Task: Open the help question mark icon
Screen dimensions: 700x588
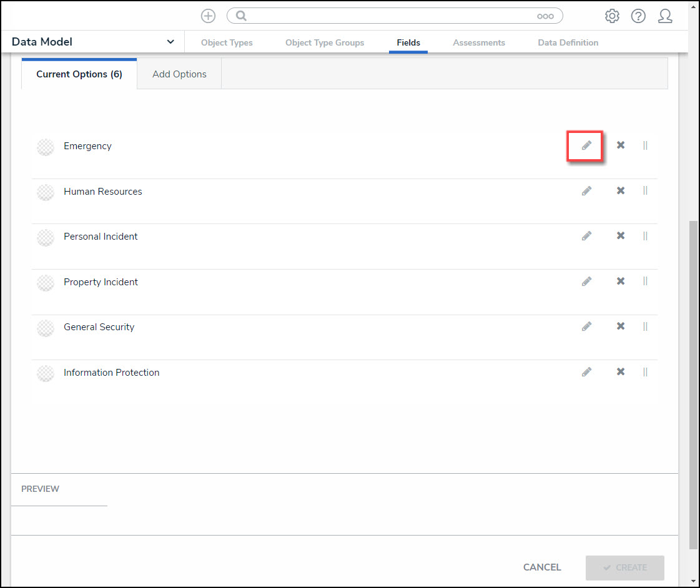Action: pos(638,16)
